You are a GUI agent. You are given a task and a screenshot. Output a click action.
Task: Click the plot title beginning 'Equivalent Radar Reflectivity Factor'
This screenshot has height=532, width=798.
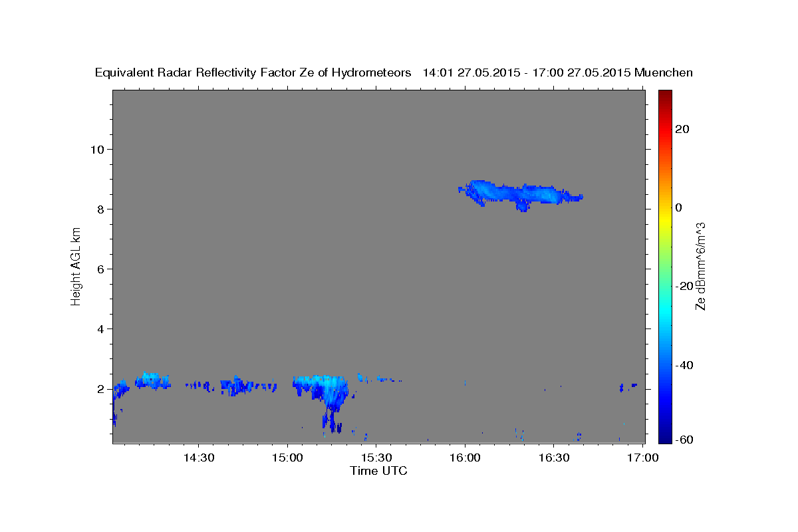click(x=394, y=72)
